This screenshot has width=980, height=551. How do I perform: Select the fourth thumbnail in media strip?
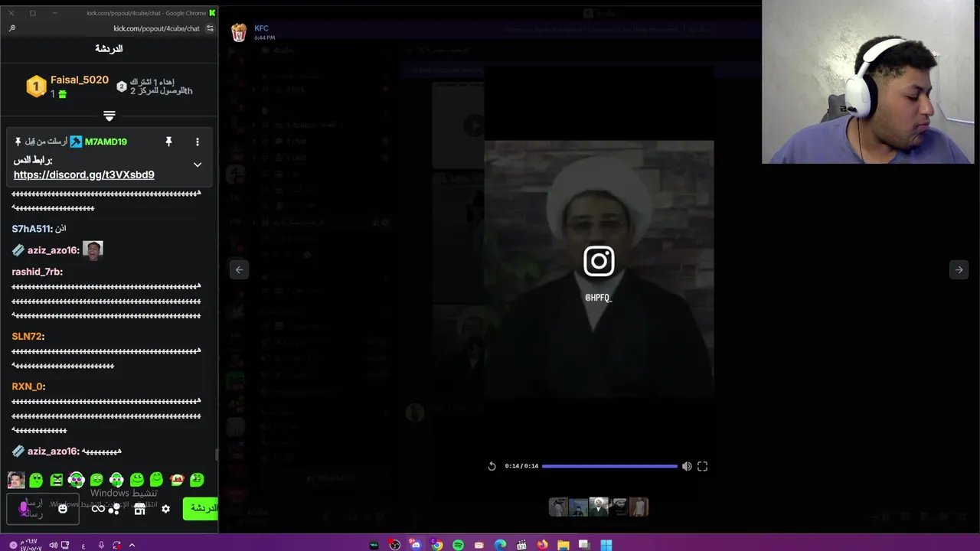tap(619, 507)
